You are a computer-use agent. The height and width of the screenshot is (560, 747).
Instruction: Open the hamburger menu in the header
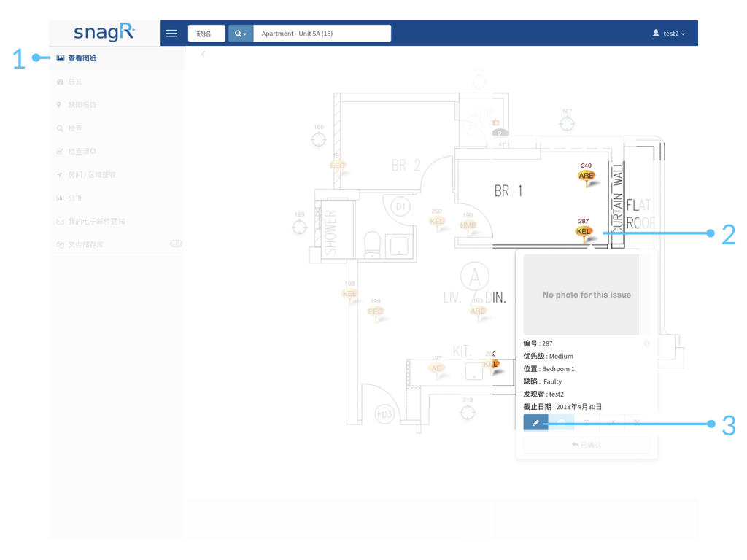coord(171,34)
